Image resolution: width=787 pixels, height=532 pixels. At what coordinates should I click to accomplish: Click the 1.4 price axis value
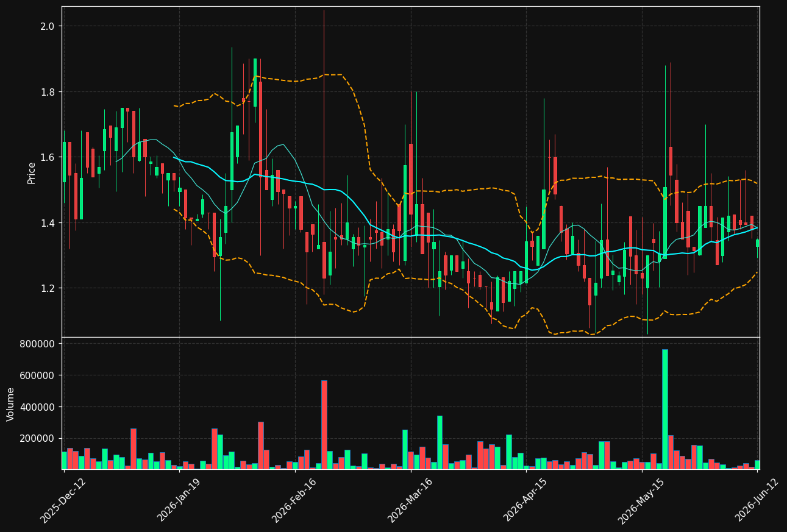pos(48,223)
